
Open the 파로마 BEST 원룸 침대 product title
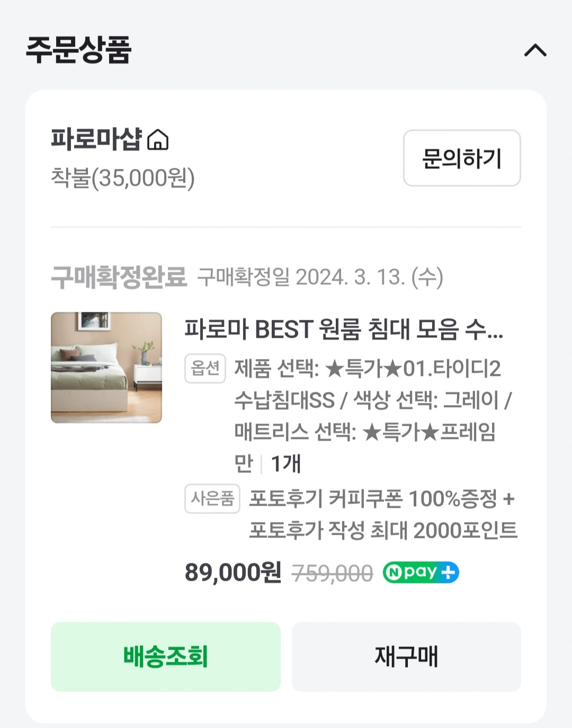point(343,329)
